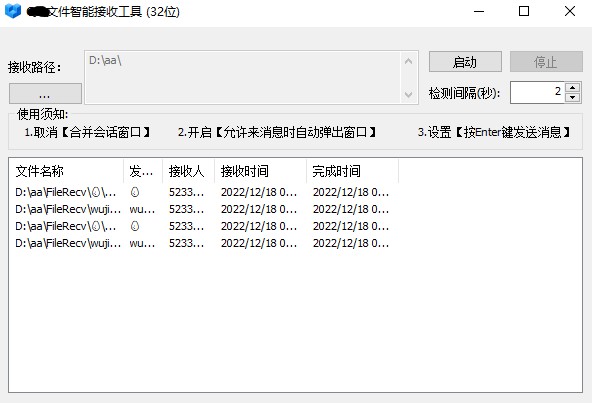
Task: Click the 检测间隔 seconds value field
Action: [537, 92]
